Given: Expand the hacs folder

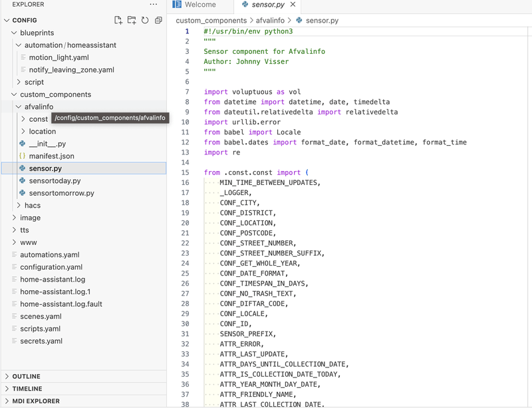Looking at the screenshot, I should click(x=32, y=206).
